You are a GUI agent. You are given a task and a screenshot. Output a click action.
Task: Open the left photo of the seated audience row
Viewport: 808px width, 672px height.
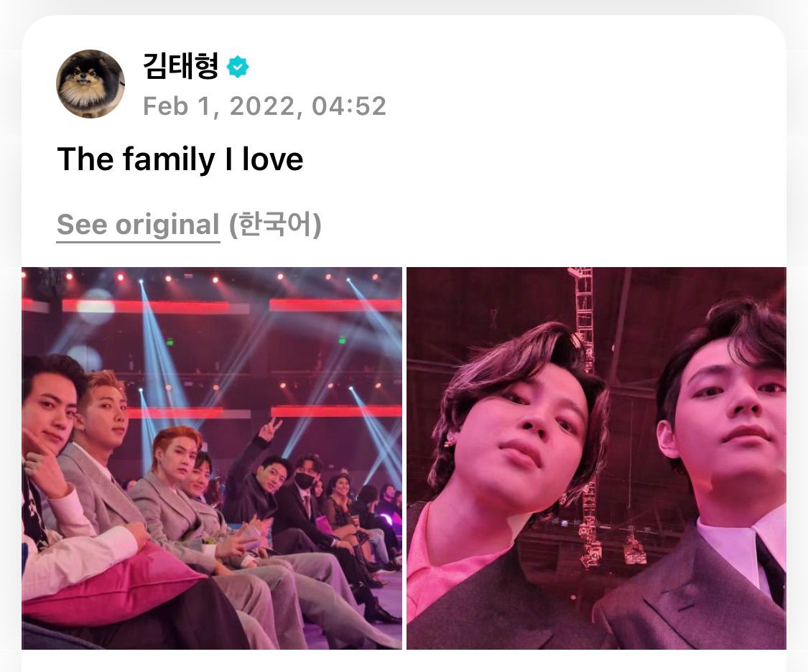click(x=212, y=458)
